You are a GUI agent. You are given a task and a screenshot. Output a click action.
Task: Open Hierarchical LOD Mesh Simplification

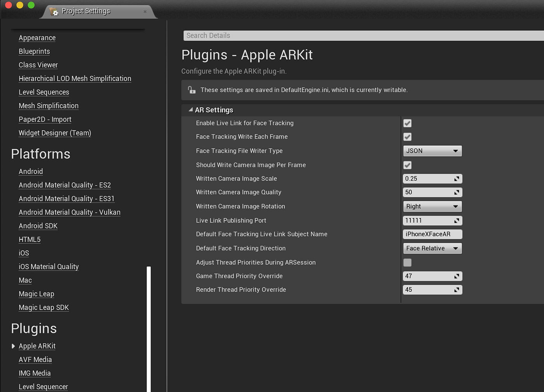tap(75, 78)
